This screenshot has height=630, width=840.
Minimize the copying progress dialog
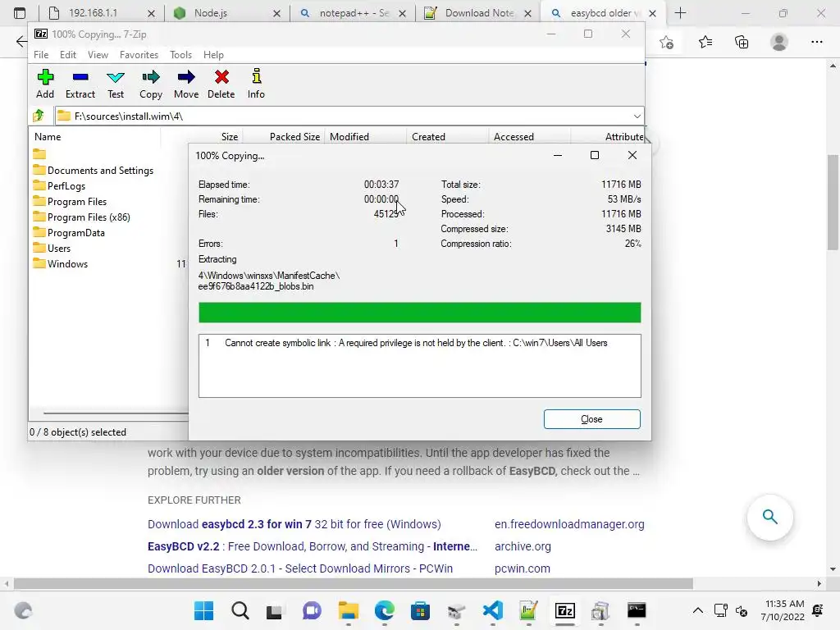tap(558, 155)
